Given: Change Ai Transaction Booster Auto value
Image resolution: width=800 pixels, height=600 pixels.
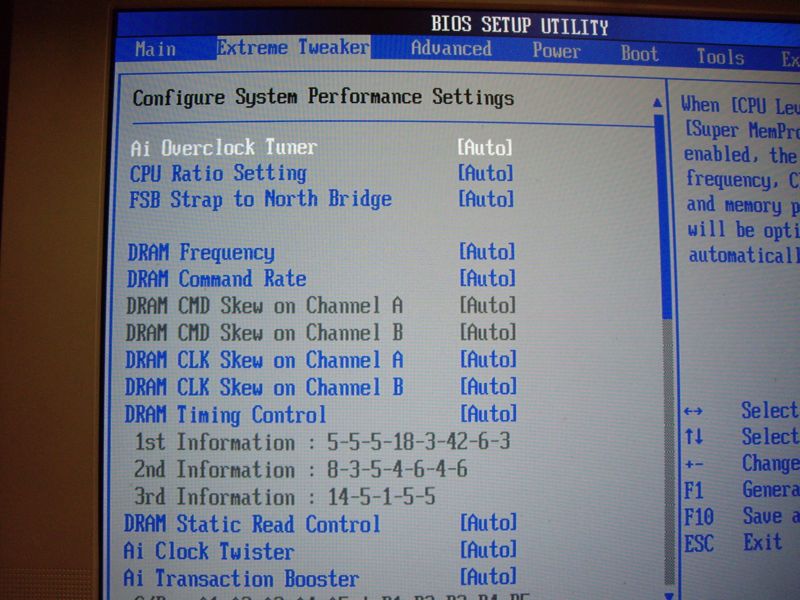Looking at the screenshot, I should coord(488,577).
